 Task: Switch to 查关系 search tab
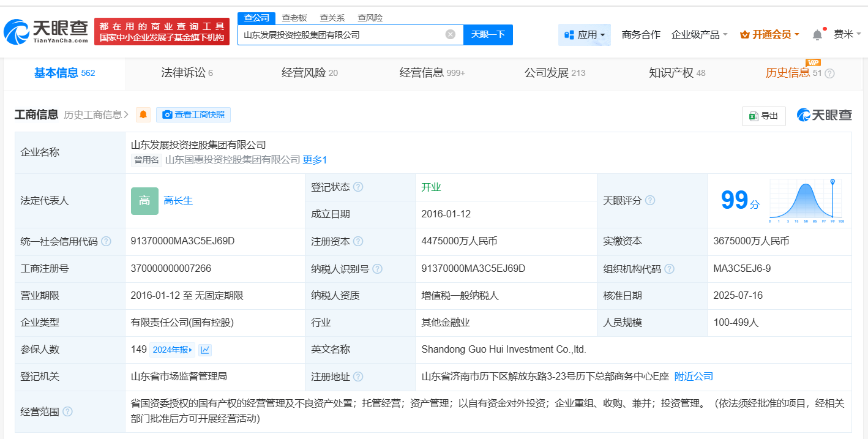tap(332, 18)
